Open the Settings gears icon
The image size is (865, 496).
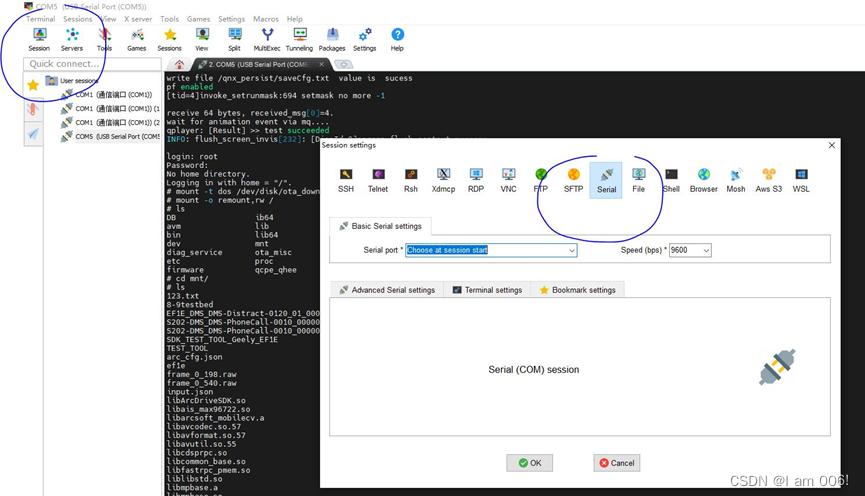click(x=365, y=40)
